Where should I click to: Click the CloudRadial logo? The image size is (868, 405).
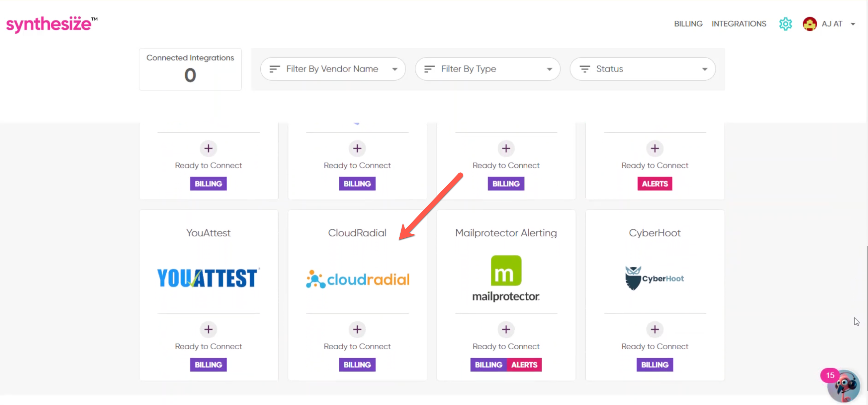[357, 278]
